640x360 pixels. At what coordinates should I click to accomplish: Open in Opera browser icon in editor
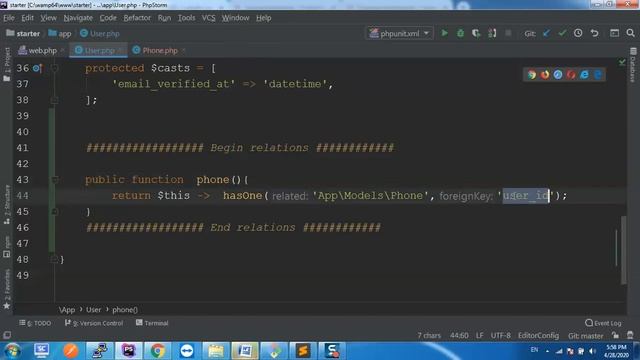571,75
